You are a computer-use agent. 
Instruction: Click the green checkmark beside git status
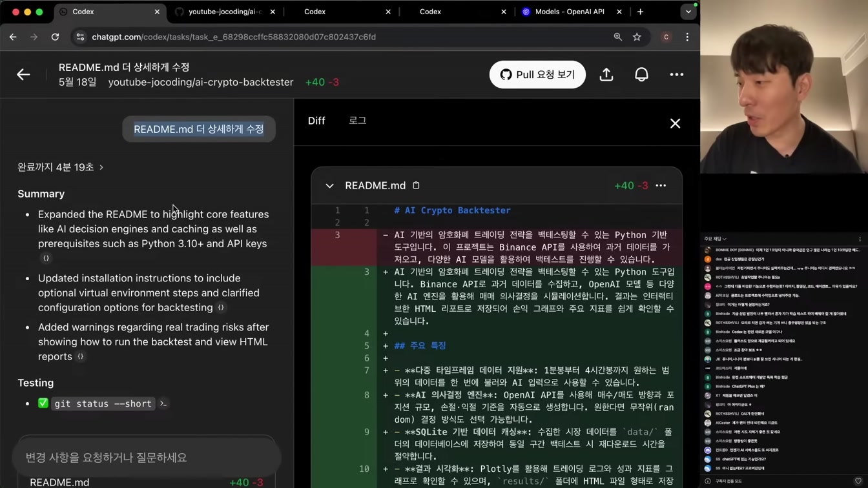click(x=43, y=403)
